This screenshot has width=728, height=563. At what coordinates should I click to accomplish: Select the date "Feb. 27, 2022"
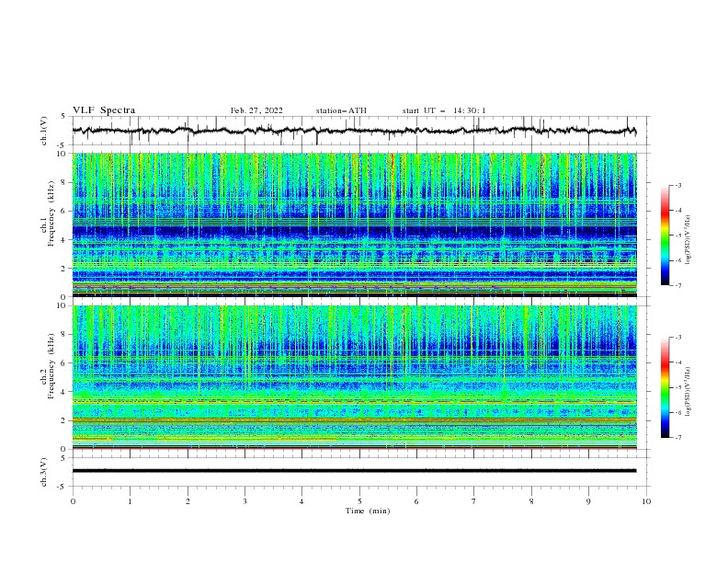click(x=256, y=110)
